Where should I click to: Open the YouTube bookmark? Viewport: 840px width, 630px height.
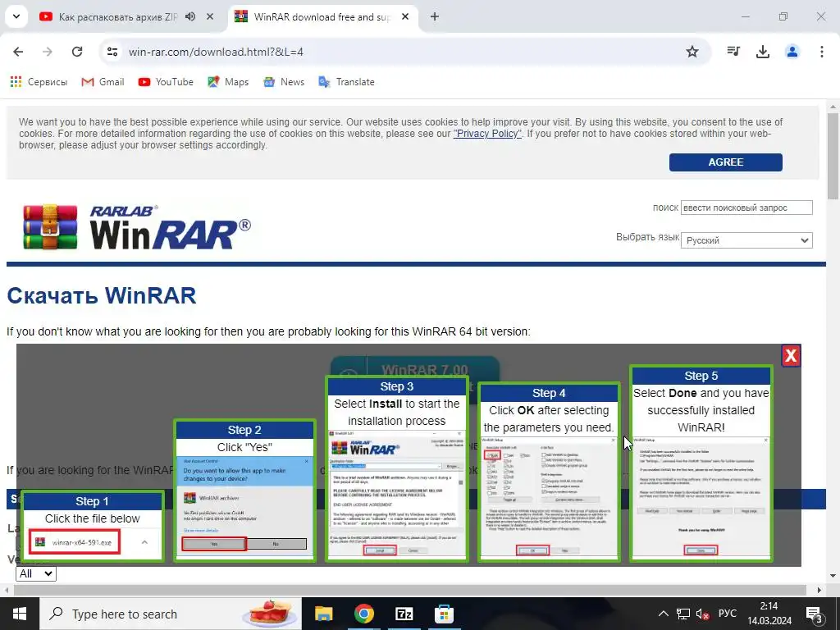tap(166, 82)
